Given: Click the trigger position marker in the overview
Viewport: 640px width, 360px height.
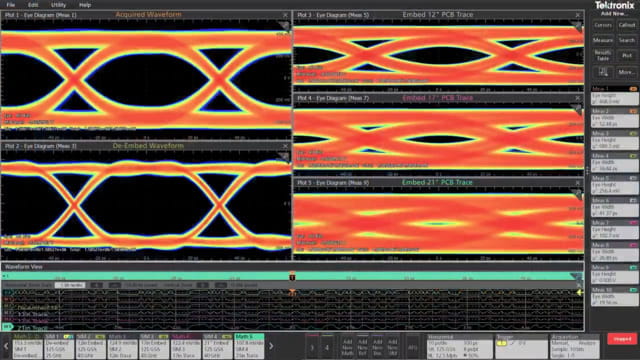Looking at the screenshot, I should click(292, 276).
